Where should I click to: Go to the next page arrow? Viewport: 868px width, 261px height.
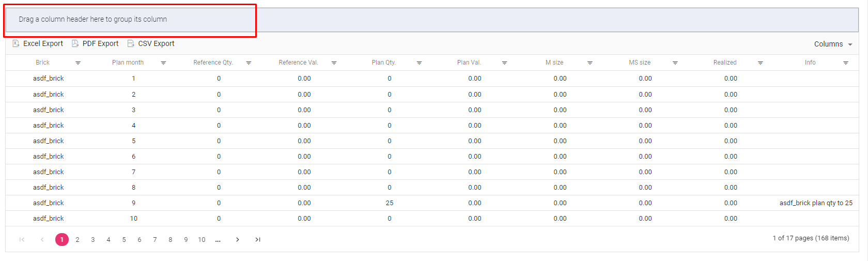tap(237, 240)
